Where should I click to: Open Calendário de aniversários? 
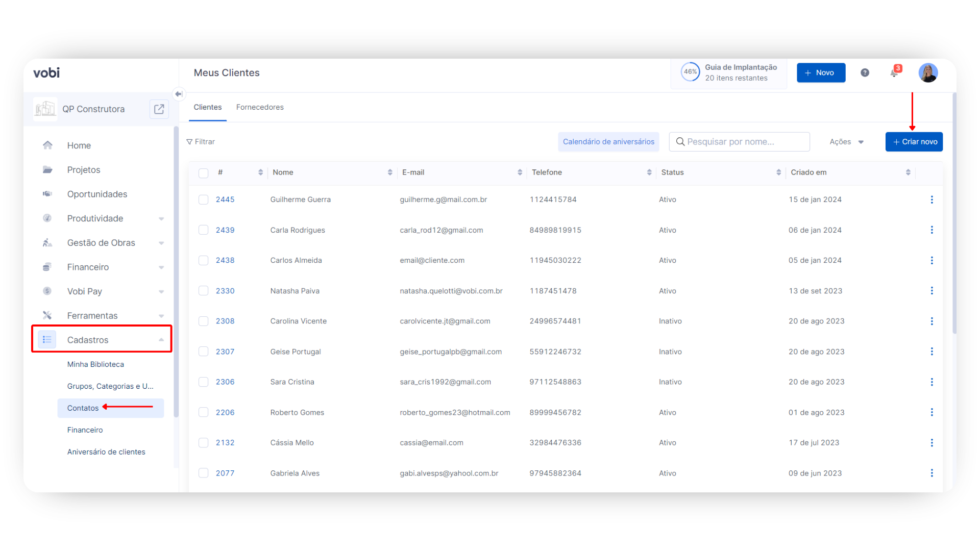[608, 142]
